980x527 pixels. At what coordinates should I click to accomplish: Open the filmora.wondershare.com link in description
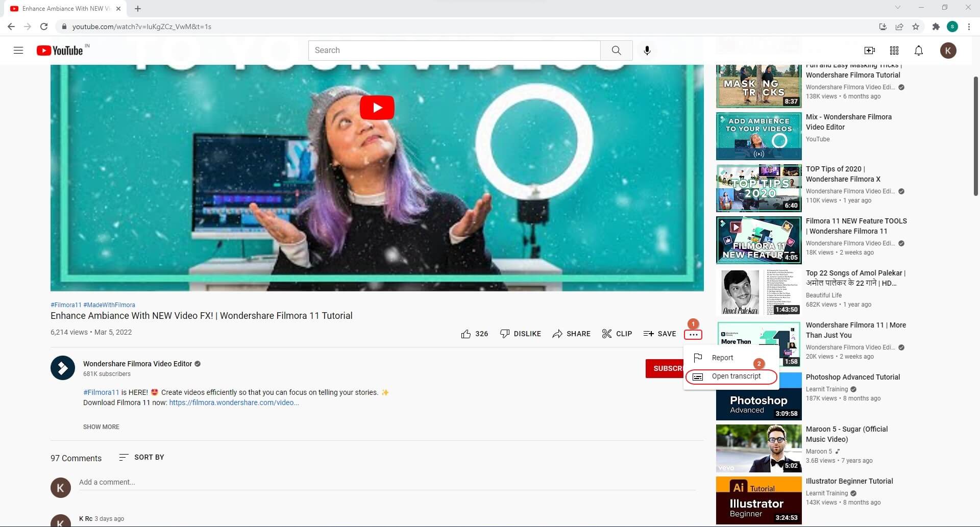[234, 403]
